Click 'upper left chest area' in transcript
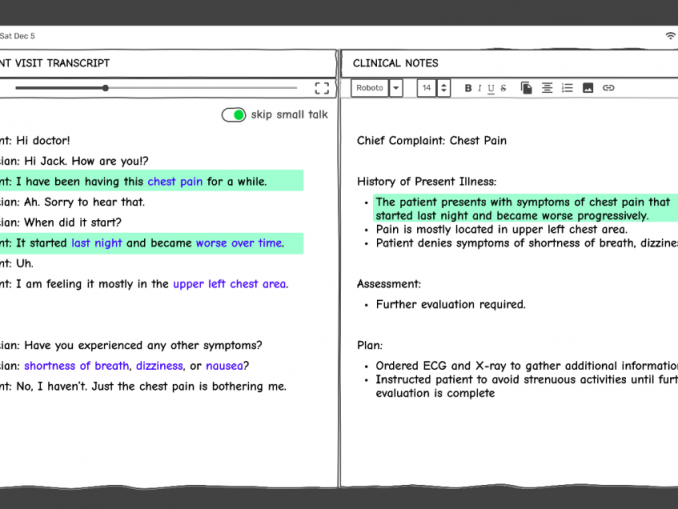The width and height of the screenshot is (678, 509). click(x=230, y=284)
